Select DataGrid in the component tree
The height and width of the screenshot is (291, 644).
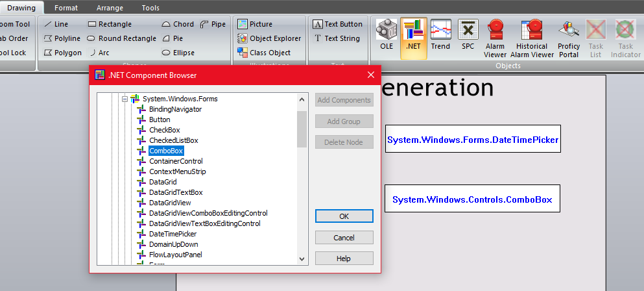(x=163, y=181)
